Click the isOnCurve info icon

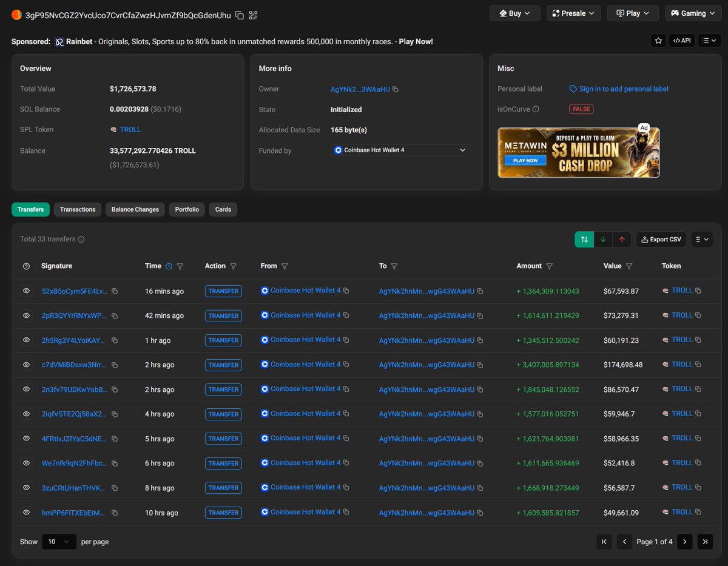(536, 109)
